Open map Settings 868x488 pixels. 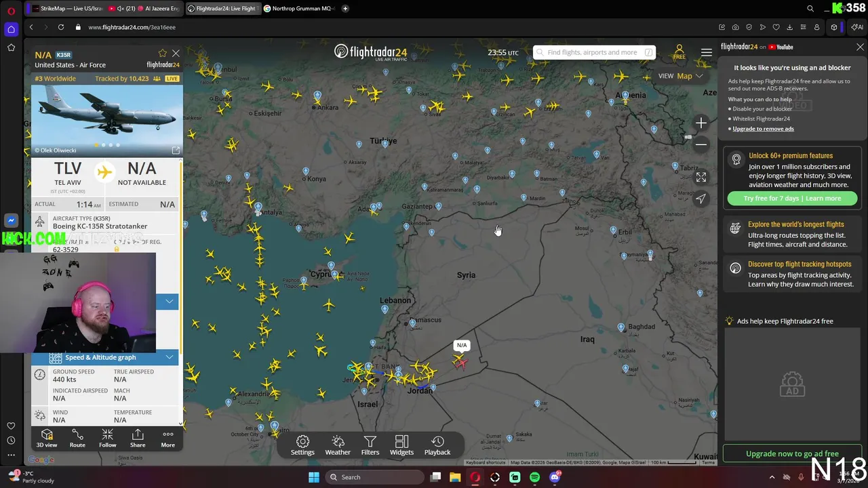302,445
